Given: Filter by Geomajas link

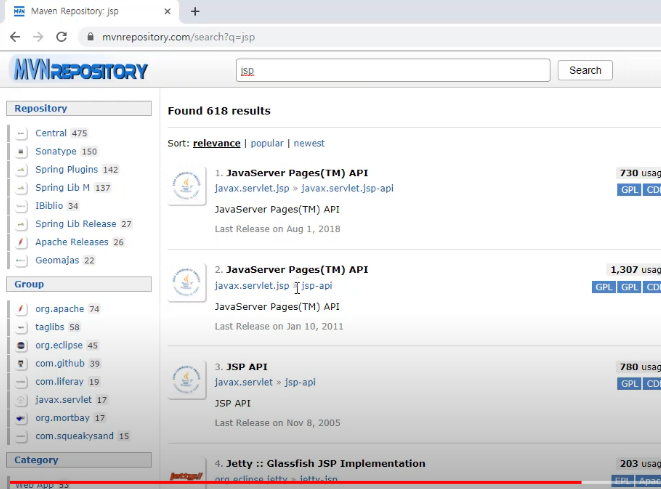Looking at the screenshot, I should click(x=57, y=261).
